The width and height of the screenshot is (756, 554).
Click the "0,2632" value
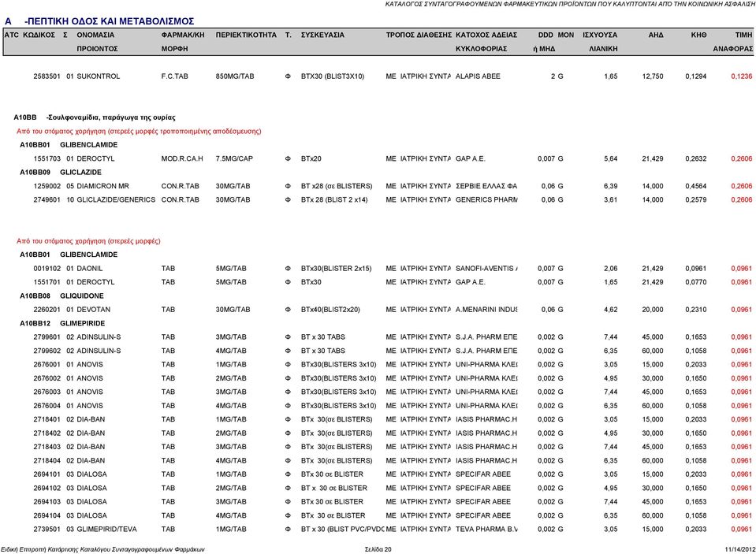pos(696,158)
